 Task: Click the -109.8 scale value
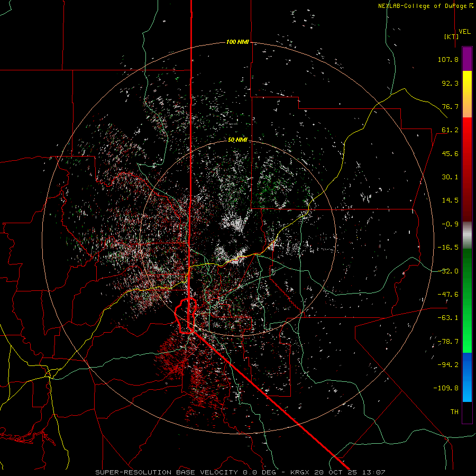[x=446, y=388]
